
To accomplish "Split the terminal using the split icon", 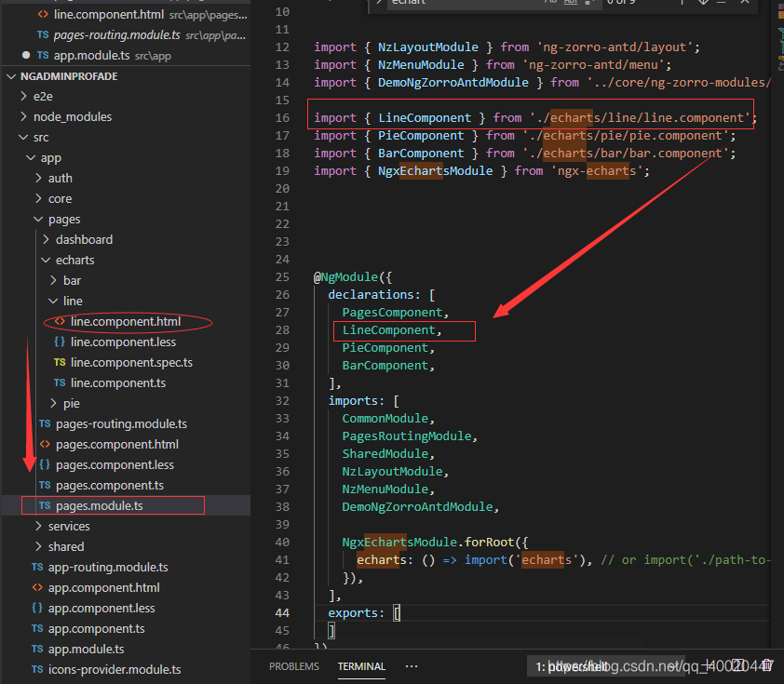I will coord(738,666).
